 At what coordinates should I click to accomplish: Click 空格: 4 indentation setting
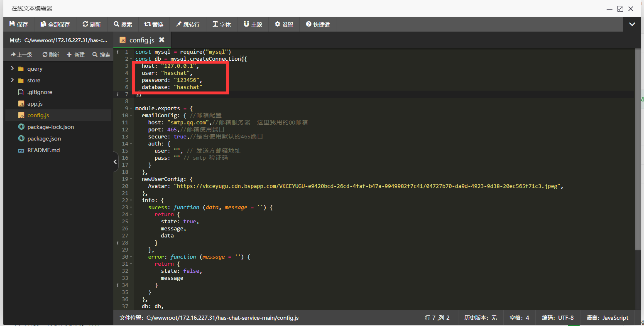pyautogui.click(x=519, y=318)
